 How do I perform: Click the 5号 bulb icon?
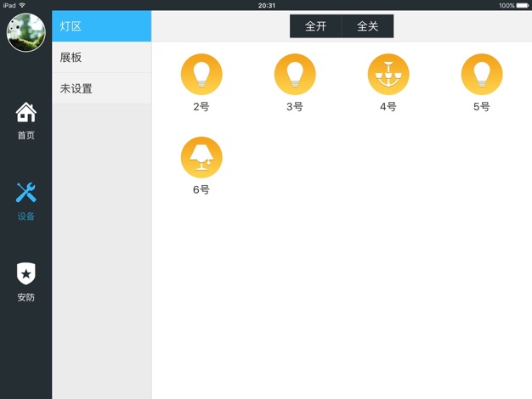point(482,74)
